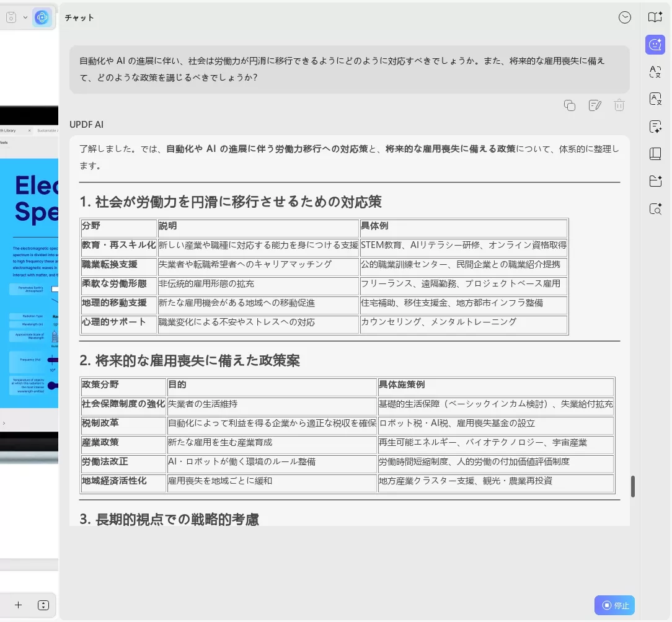The image size is (672, 622).
Task: Click the blue UPDF AI swirl icon
Action: (x=42, y=17)
